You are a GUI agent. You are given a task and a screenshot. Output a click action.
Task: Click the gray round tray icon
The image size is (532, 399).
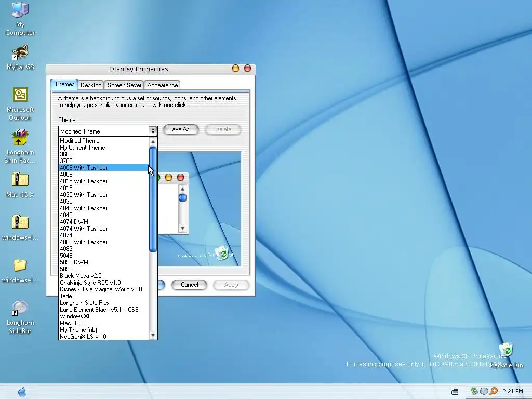(x=484, y=391)
